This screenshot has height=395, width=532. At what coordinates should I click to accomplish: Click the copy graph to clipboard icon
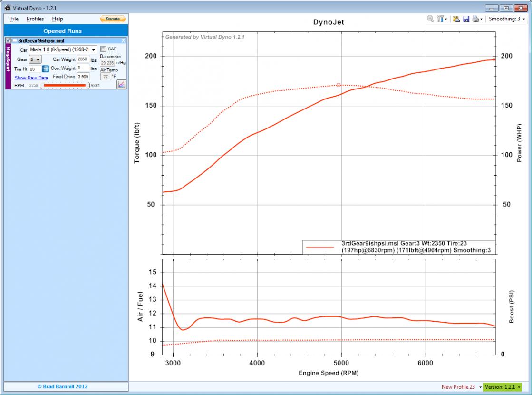point(456,19)
